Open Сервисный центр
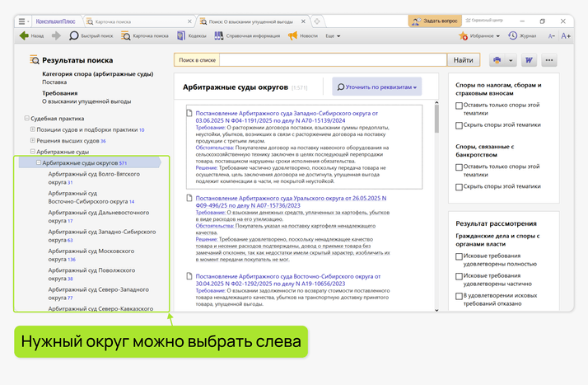 484,21
